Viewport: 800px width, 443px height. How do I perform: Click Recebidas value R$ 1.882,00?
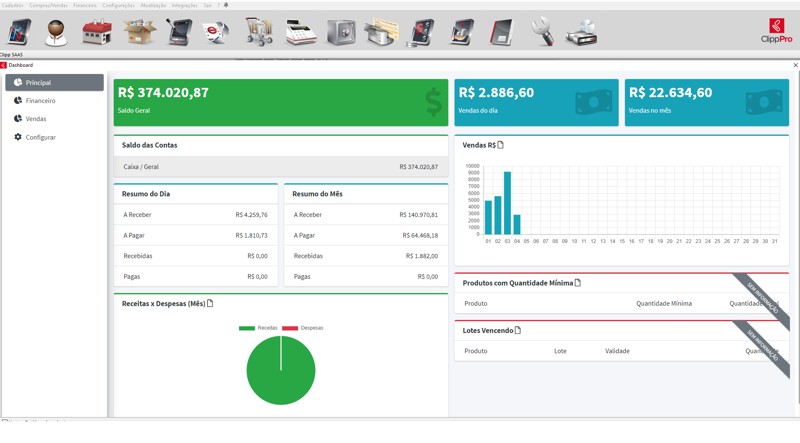[x=422, y=256]
